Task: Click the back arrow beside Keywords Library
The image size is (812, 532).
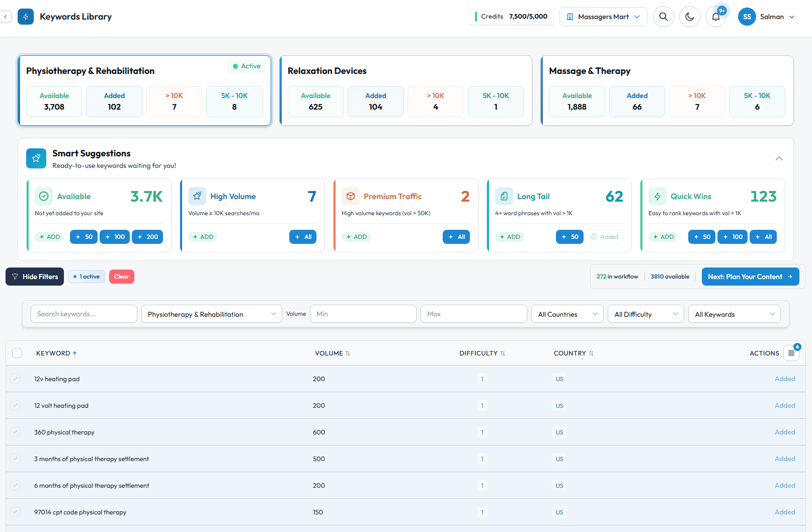Action: pyautogui.click(x=6, y=17)
